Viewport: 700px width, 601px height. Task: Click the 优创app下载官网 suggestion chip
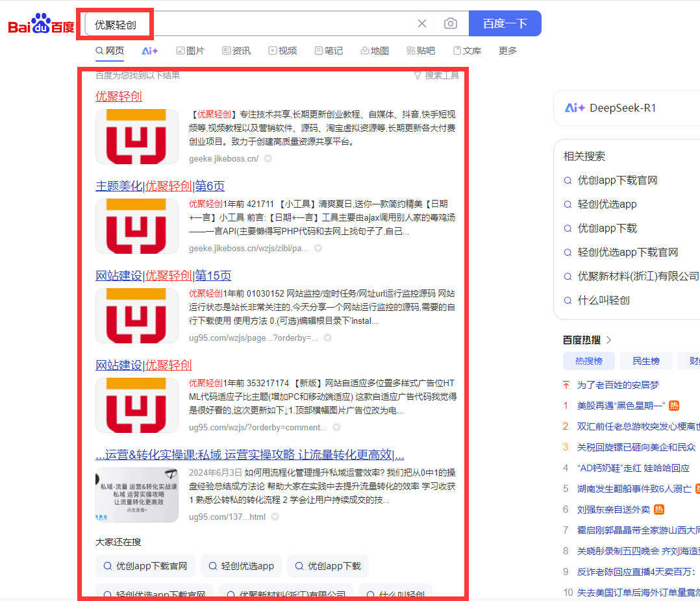click(x=145, y=566)
